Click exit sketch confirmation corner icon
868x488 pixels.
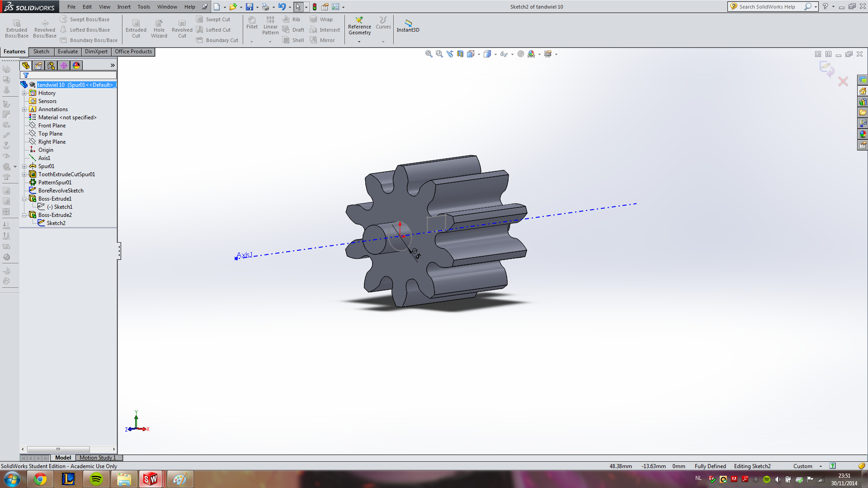827,69
